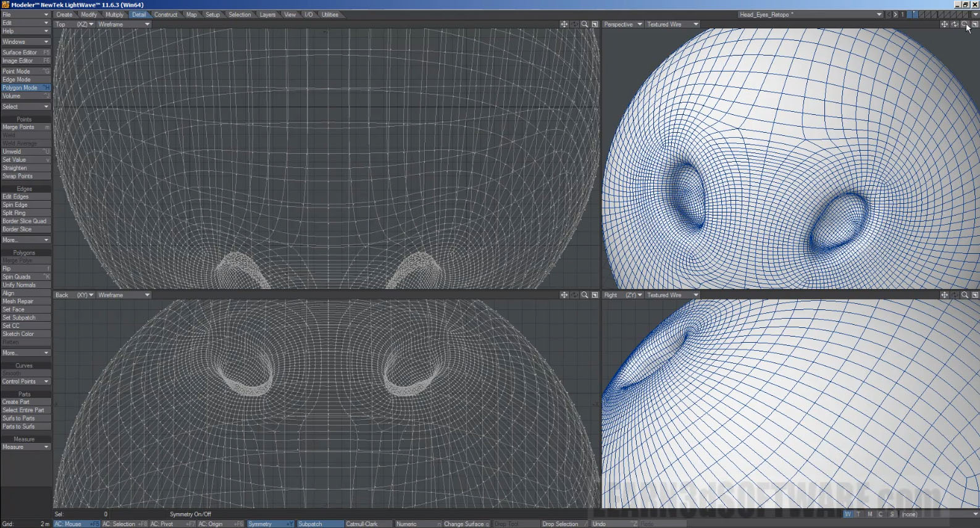
Task: Activate Polygon Mode
Action: pyautogui.click(x=26, y=88)
